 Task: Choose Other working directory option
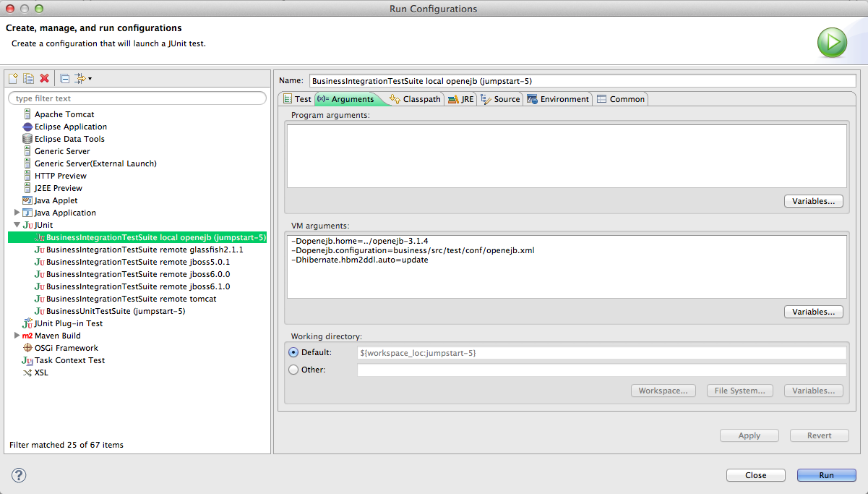(x=293, y=370)
